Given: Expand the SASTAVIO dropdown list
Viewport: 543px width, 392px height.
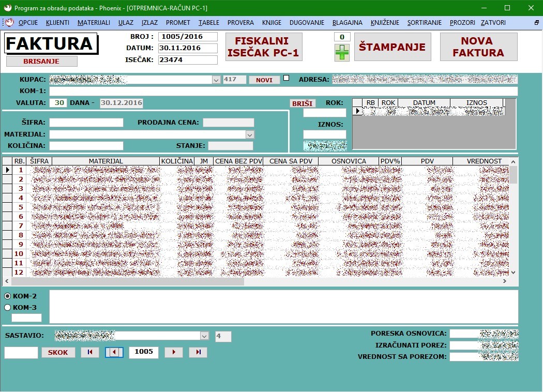Looking at the screenshot, I should tap(204, 336).
